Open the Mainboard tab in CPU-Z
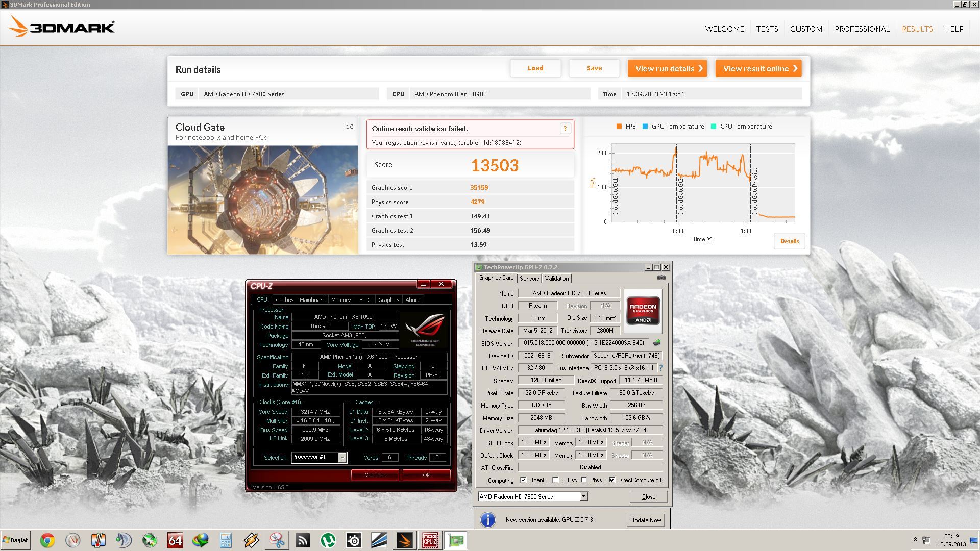Viewport: 980px width, 551px height. (x=312, y=300)
